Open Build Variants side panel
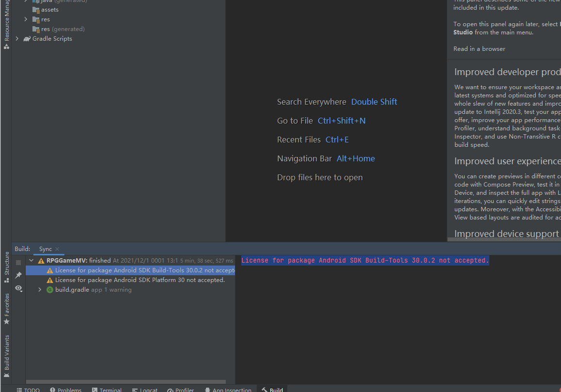Image resolution: width=561 pixels, height=392 pixels. pyautogui.click(x=6, y=356)
